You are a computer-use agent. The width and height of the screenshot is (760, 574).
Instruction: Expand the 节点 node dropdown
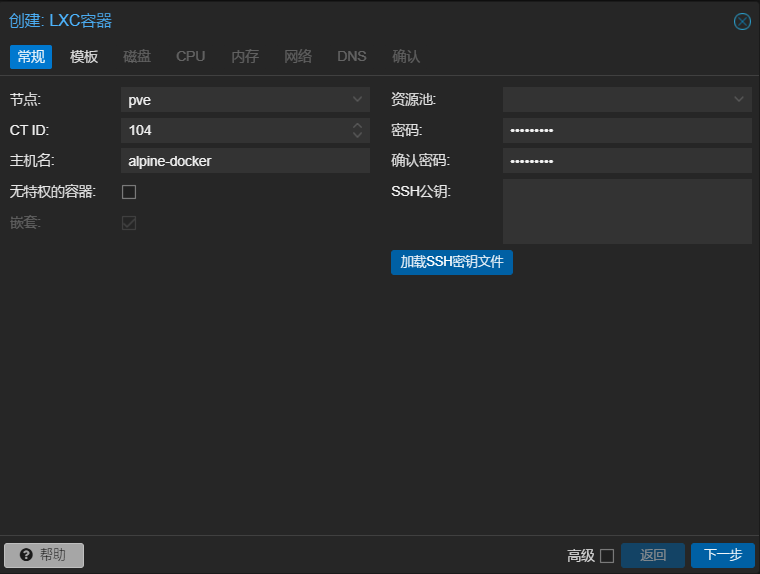[x=358, y=100]
